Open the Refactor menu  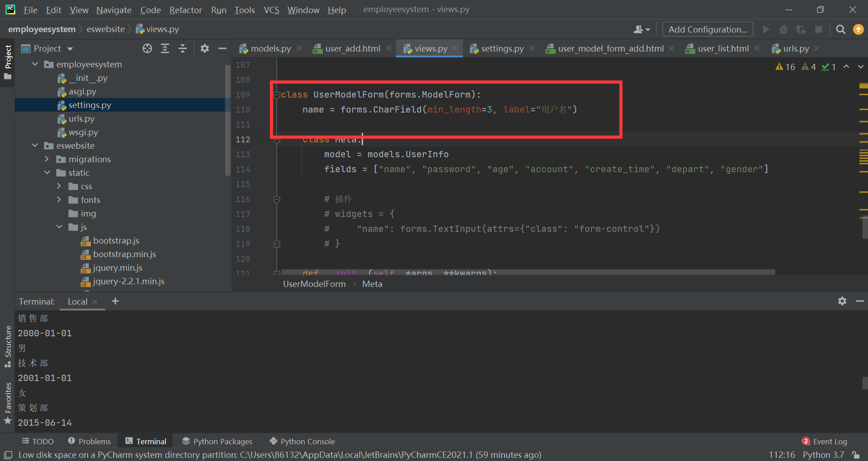coord(185,10)
